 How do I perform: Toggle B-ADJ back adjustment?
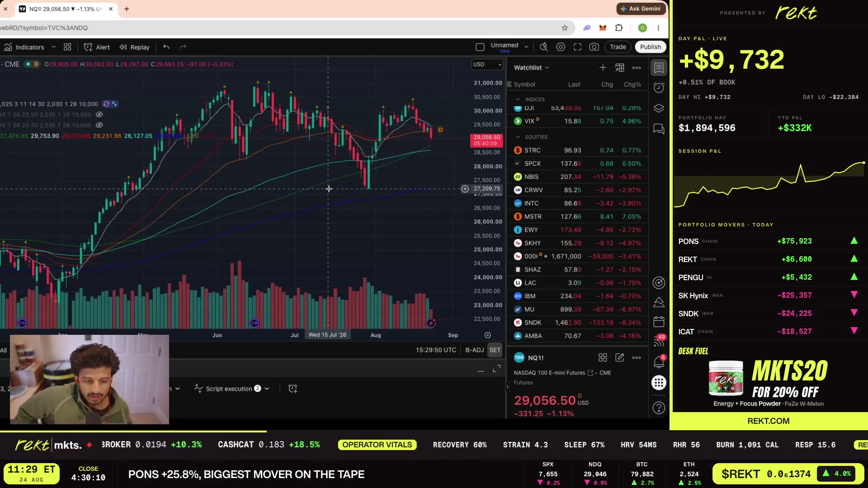[x=474, y=350]
